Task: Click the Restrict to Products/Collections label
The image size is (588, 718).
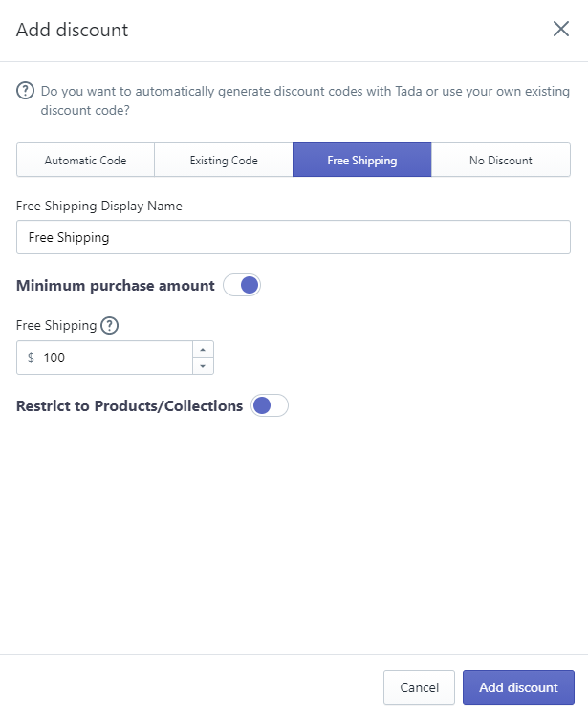Action: 130,405
